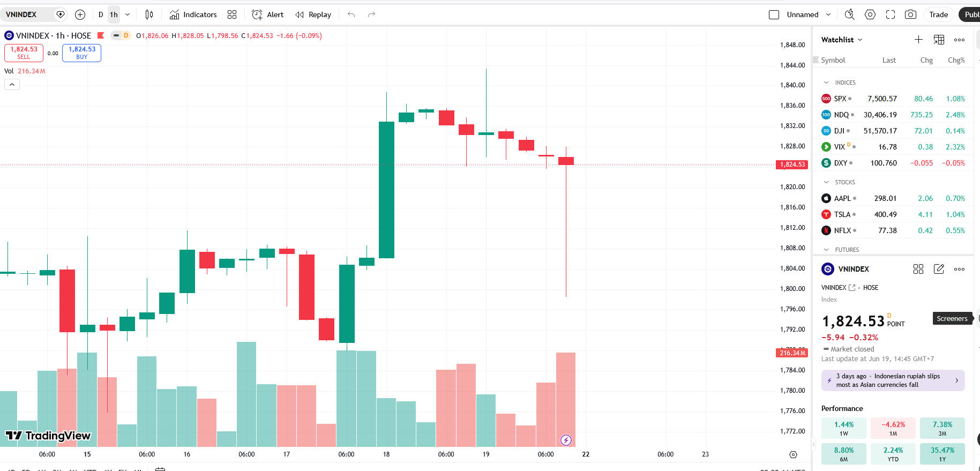Open the Indicators menu
Viewport: 980px width, 471px height.
pos(193,14)
